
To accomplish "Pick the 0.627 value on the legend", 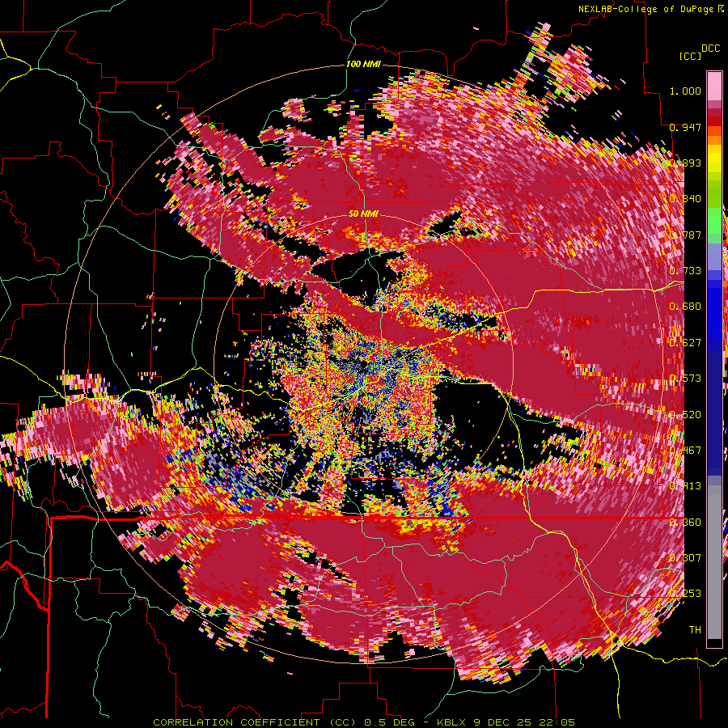I will [x=685, y=343].
